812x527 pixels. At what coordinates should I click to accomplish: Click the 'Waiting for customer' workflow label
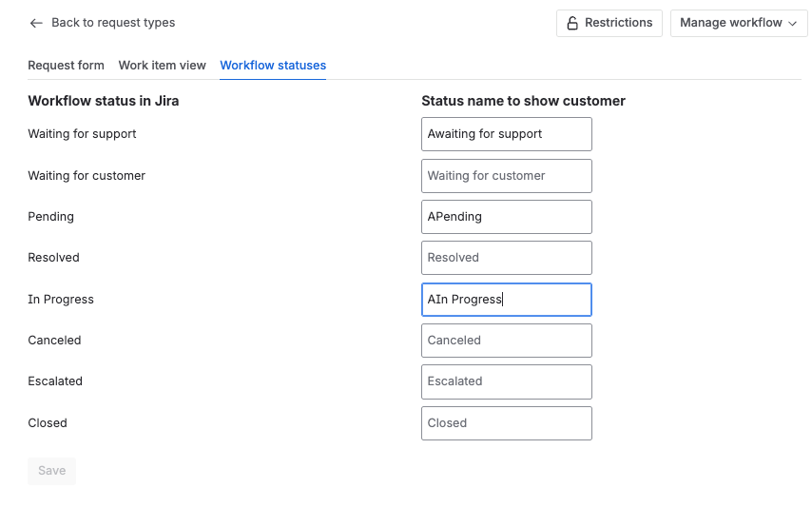(x=87, y=176)
